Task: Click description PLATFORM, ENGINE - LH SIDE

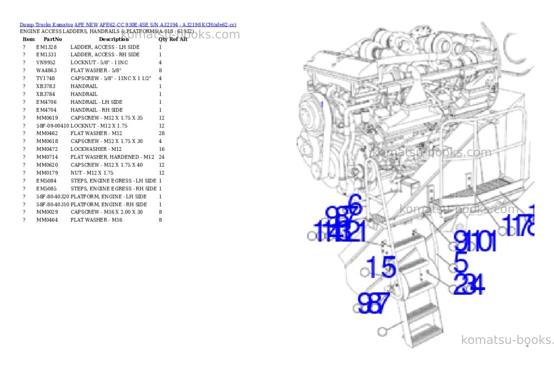Action: (x=108, y=196)
